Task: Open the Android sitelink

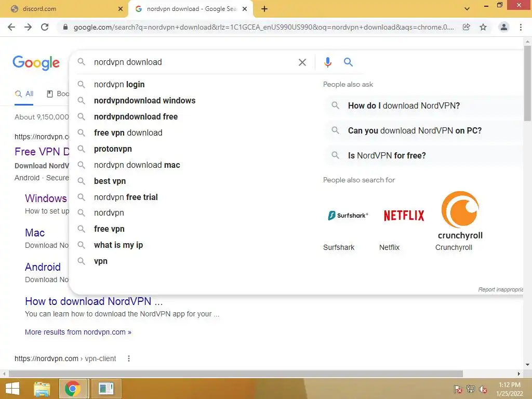Action: click(43, 267)
